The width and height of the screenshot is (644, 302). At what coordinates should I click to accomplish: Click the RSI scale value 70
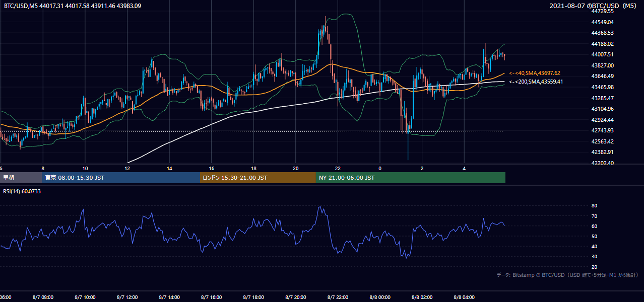(x=594, y=216)
